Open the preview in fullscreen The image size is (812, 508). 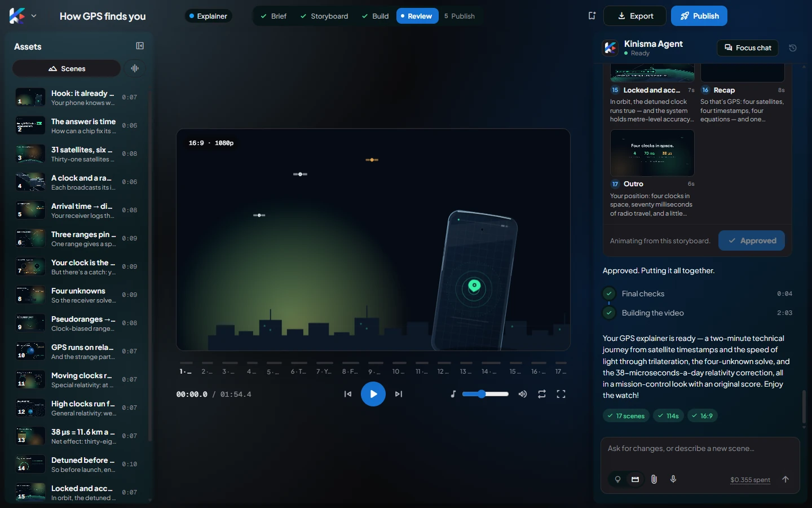pyautogui.click(x=561, y=394)
